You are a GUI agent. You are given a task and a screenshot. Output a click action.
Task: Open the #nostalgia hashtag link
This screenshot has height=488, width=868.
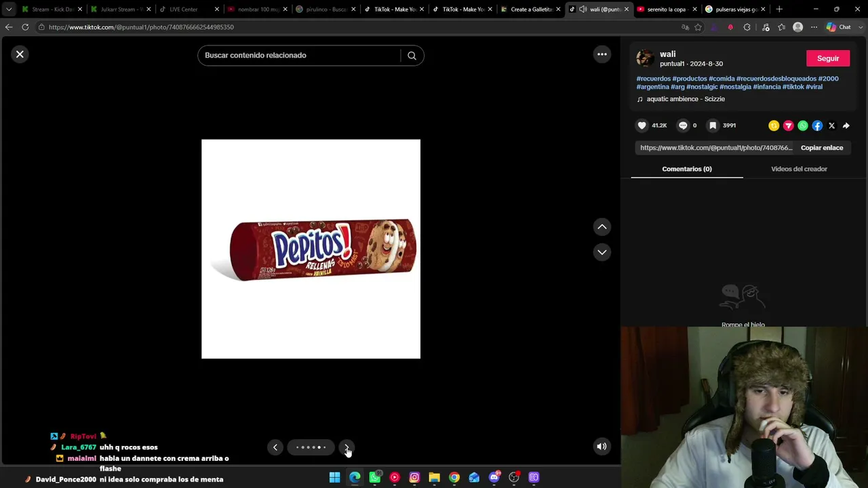coord(735,87)
